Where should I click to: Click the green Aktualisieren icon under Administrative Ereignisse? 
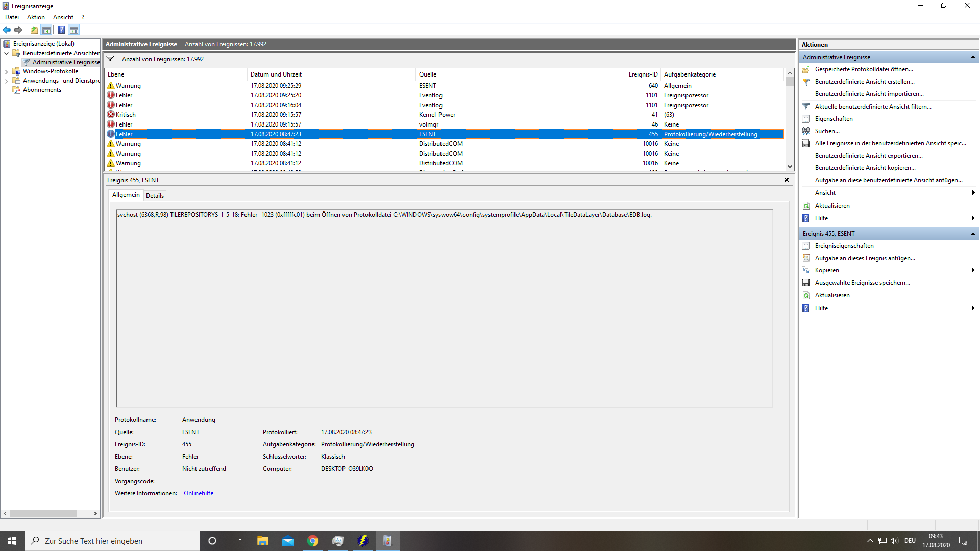[806, 206]
